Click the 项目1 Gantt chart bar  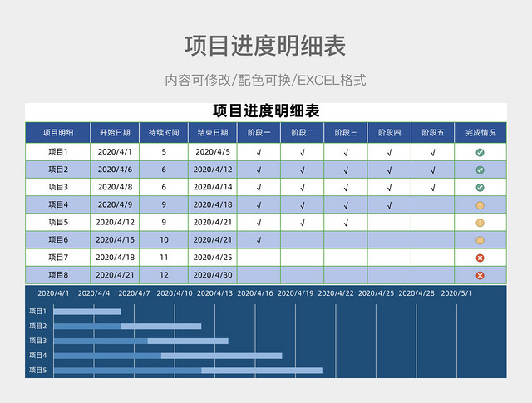(x=87, y=312)
